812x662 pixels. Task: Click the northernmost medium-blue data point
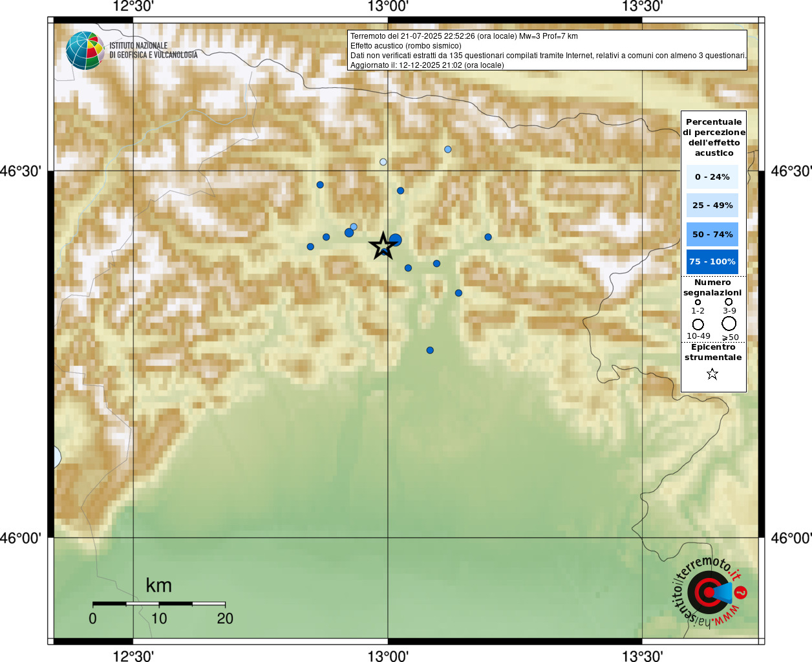tap(448, 149)
